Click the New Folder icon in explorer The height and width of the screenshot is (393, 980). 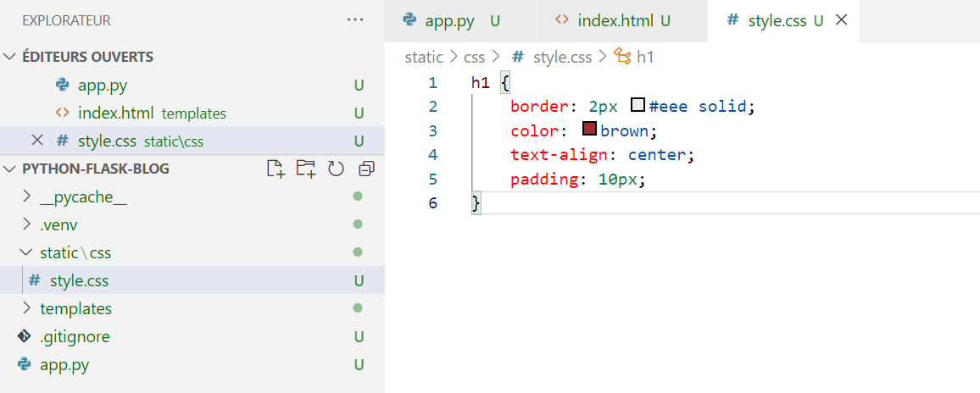click(x=305, y=169)
